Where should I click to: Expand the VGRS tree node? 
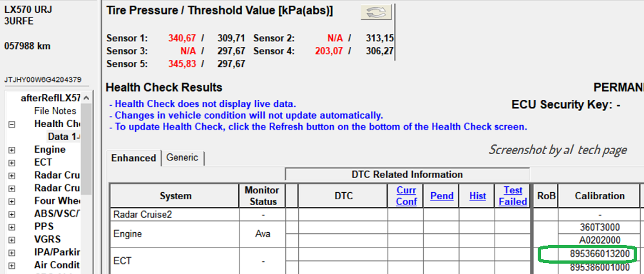tap(11, 240)
